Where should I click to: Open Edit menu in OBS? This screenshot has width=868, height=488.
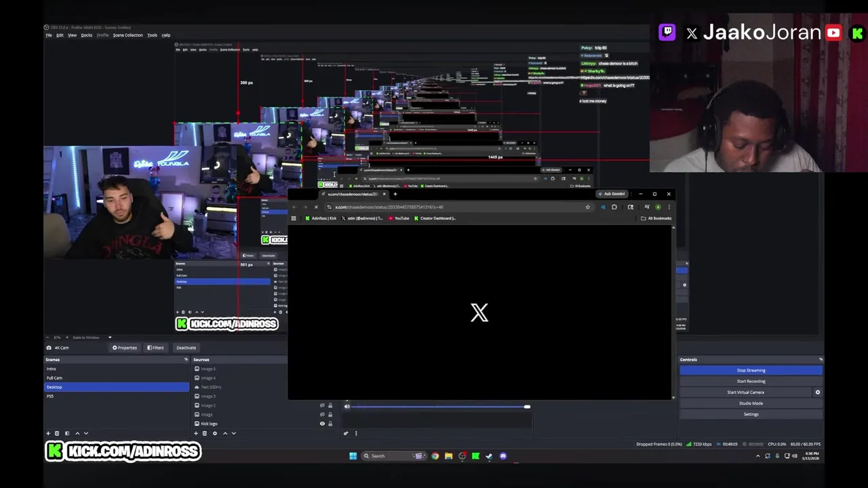coord(60,35)
